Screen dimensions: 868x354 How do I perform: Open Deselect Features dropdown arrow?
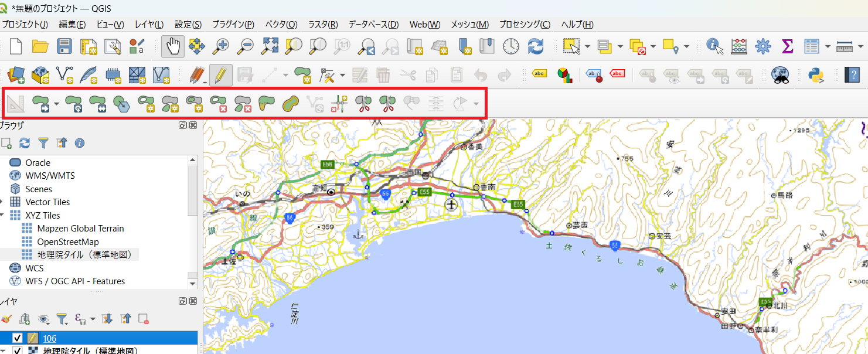tap(653, 46)
